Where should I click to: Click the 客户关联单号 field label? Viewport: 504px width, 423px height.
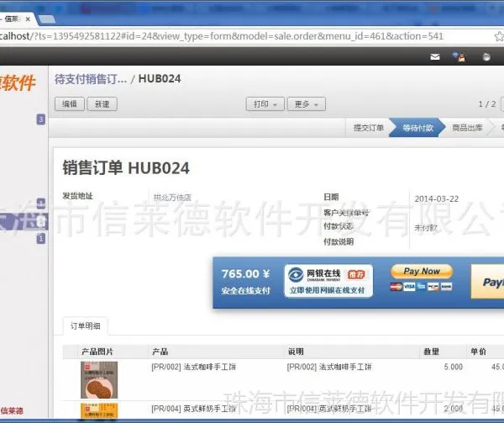pos(346,213)
